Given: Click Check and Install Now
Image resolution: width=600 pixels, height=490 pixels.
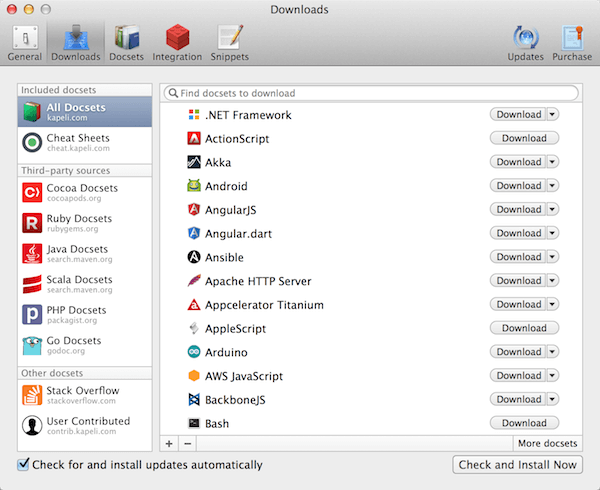Looking at the screenshot, I should (x=517, y=465).
